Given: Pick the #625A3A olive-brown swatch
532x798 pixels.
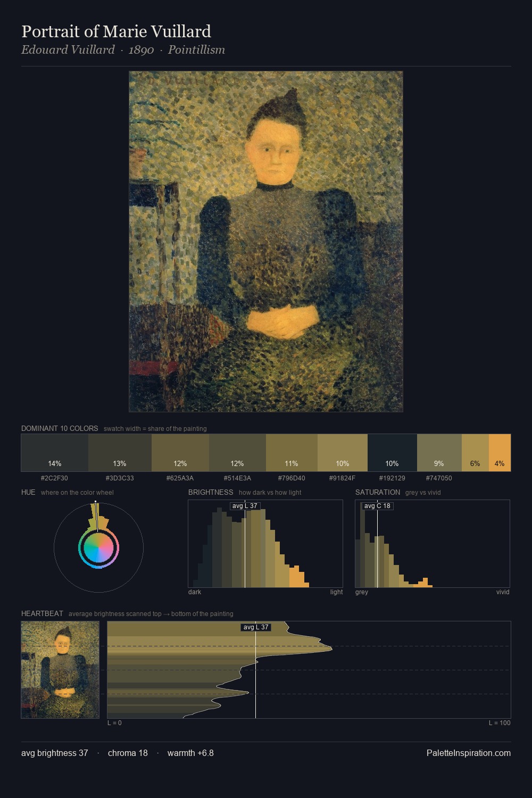Looking at the screenshot, I should 180,453.
